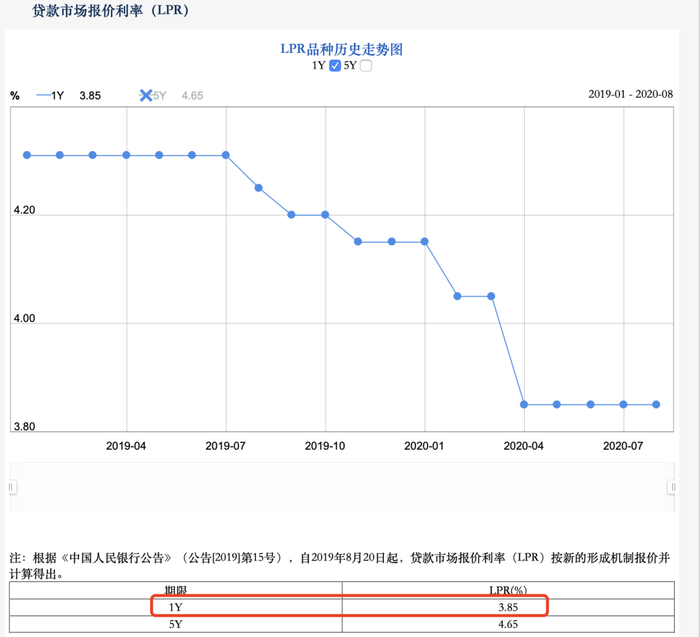Click the 5Y cell in the table
700x637 pixels.
[x=175, y=624]
